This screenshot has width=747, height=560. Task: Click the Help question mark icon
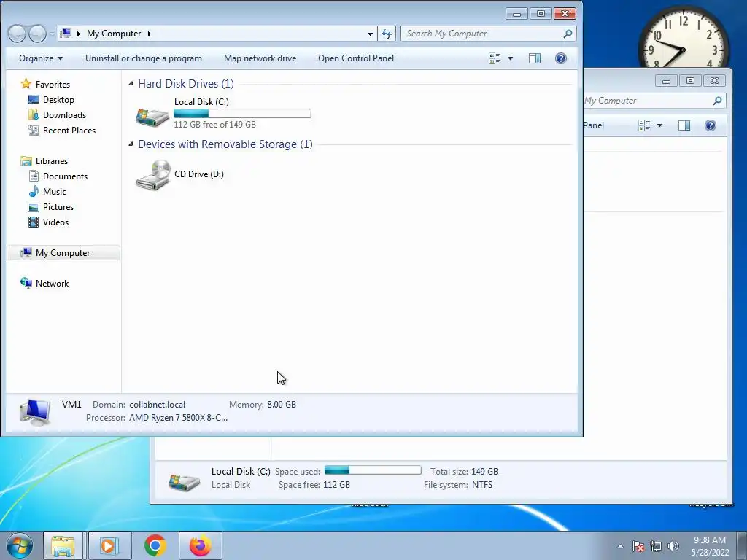(561, 58)
